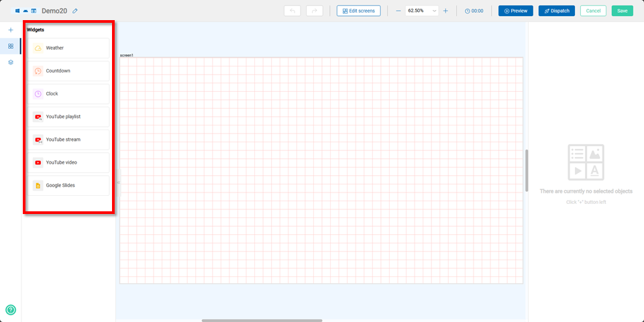
Task: Open the green help icon
Action: 11,310
